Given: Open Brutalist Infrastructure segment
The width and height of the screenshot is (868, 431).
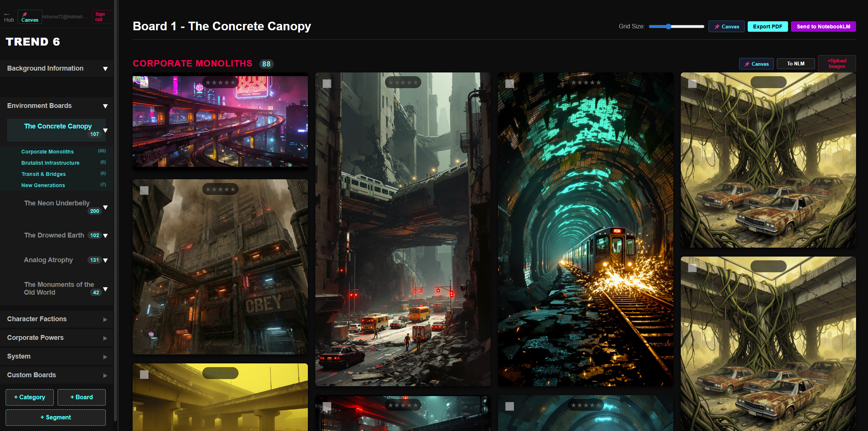Looking at the screenshot, I should 50,163.
